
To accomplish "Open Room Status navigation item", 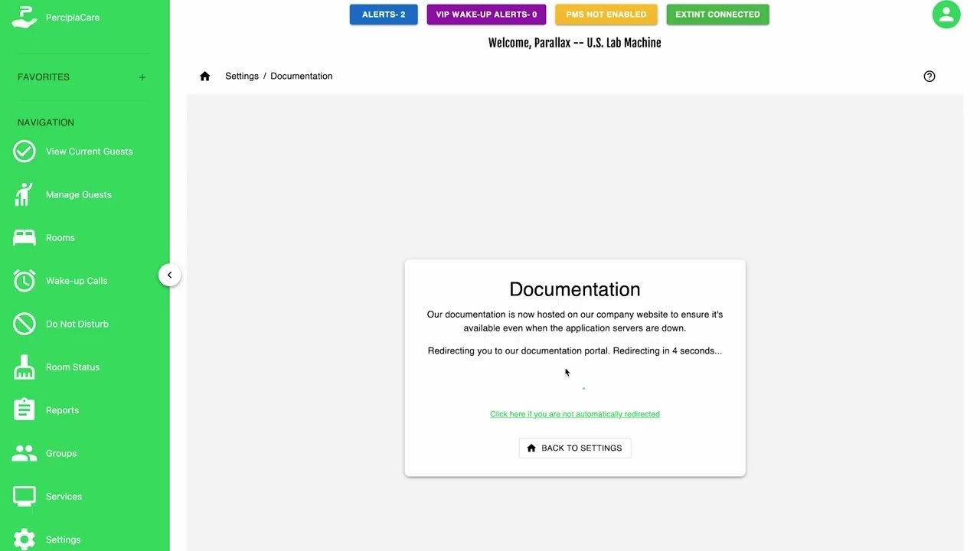I will (73, 367).
